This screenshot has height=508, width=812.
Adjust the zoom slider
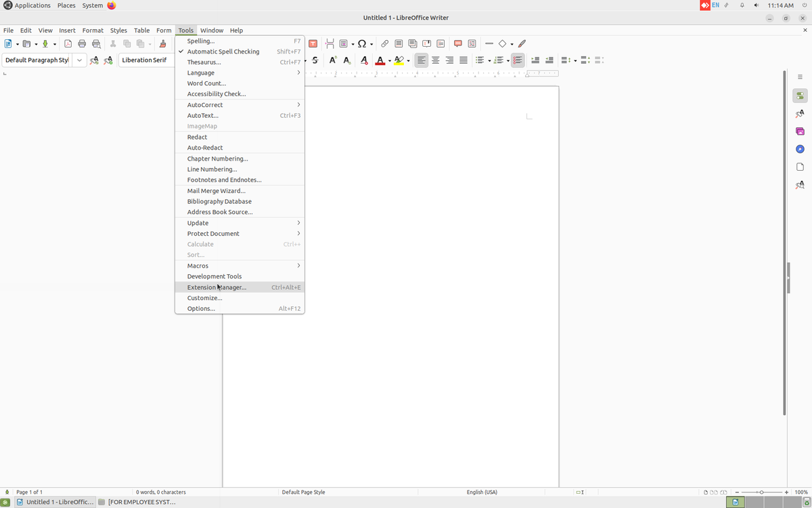[x=761, y=492]
